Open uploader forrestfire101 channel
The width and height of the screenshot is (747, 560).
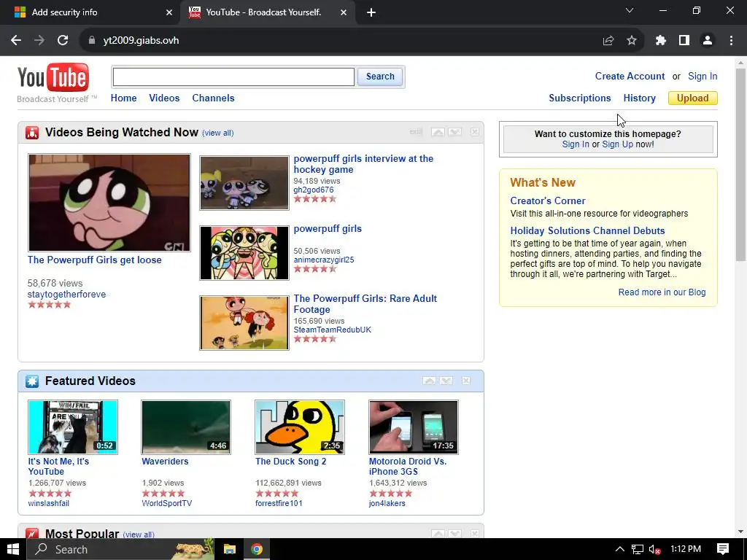[279, 503]
